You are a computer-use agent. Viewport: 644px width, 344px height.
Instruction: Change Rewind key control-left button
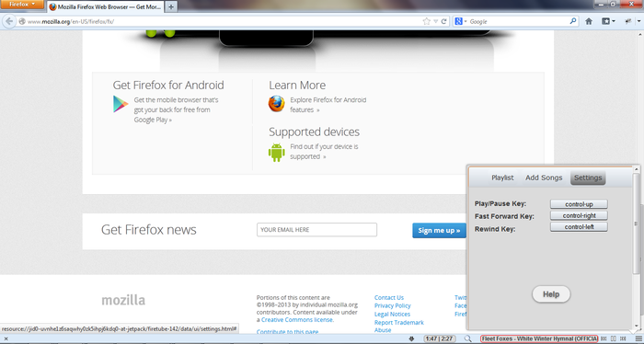click(579, 226)
